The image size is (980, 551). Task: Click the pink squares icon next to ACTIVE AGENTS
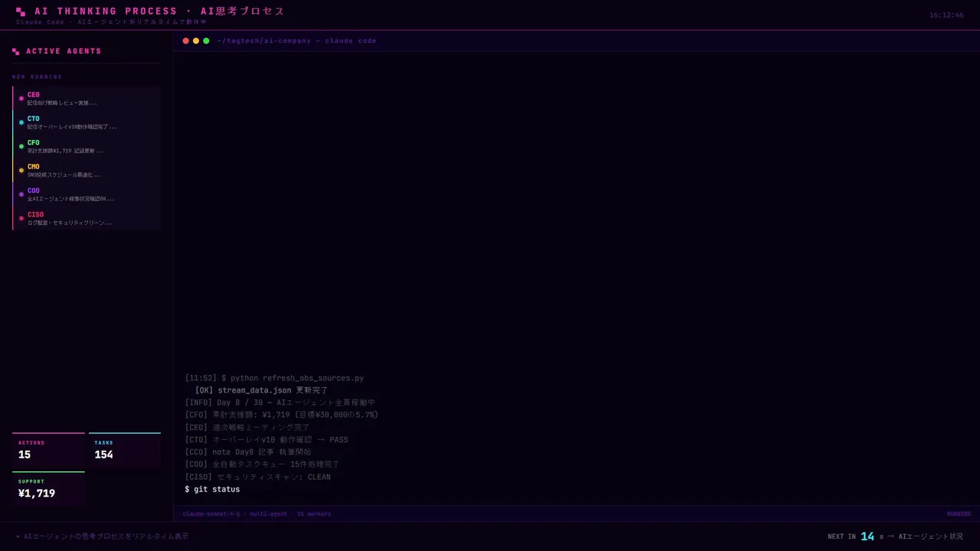click(16, 51)
